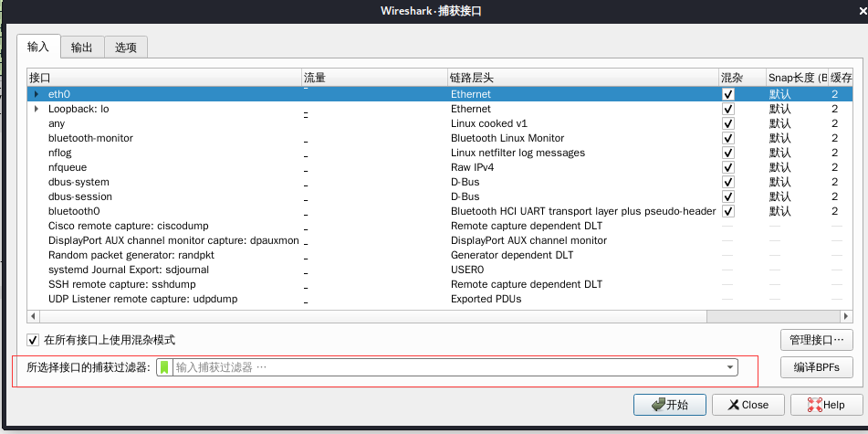Screen dimensions: 868x434
Task: Toggle 在所有接口上使用混杂模式 checkbox
Action: [34, 340]
